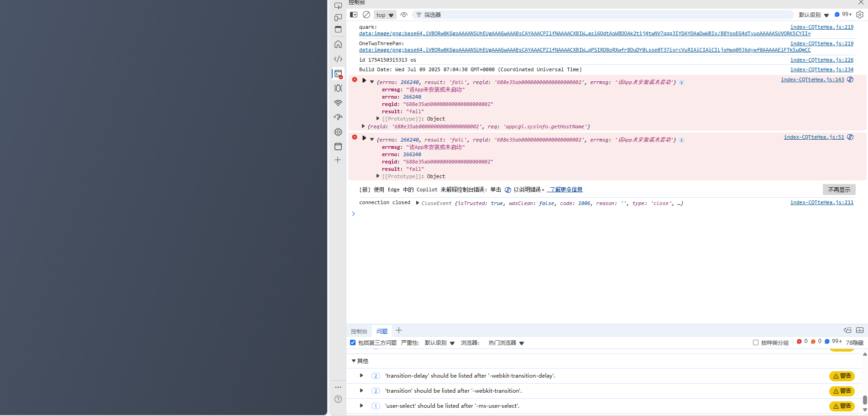The height and width of the screenshot is (416, 868).
Task: Select the 'id 1754150315313 os' log line
Action: point(387,60)
